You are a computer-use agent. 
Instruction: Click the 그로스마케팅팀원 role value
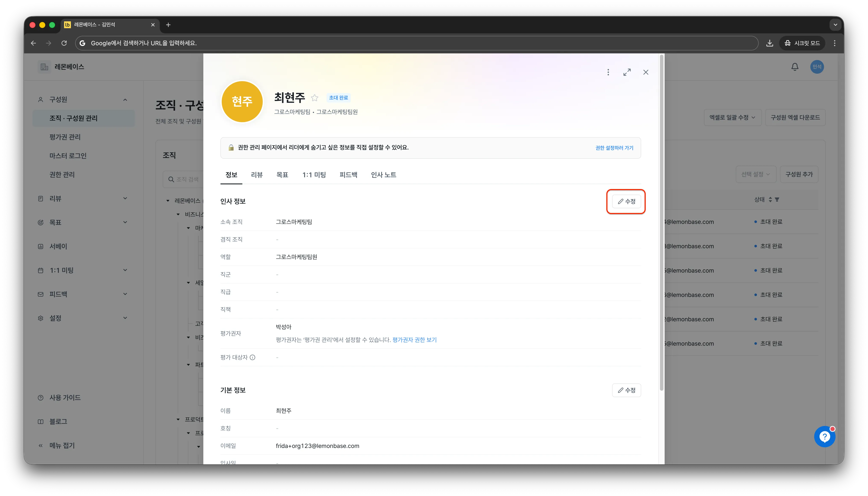click(x=296, y=257)
